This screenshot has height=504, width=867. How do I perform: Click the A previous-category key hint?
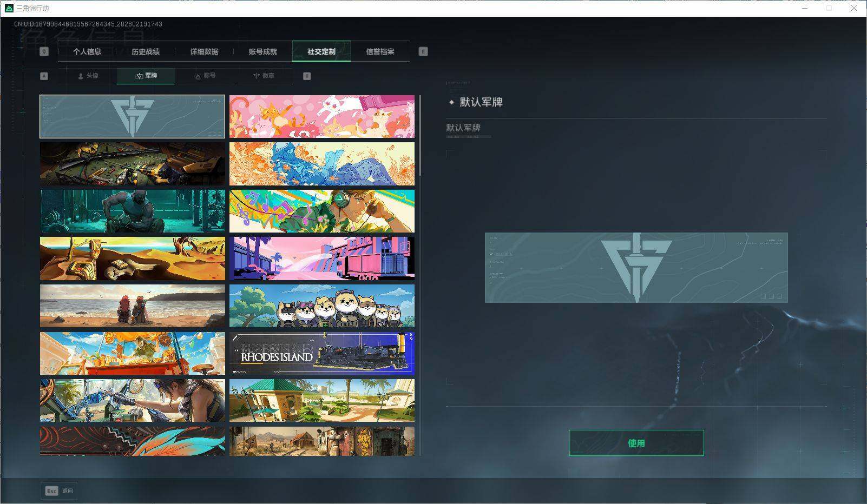point(44,76)
